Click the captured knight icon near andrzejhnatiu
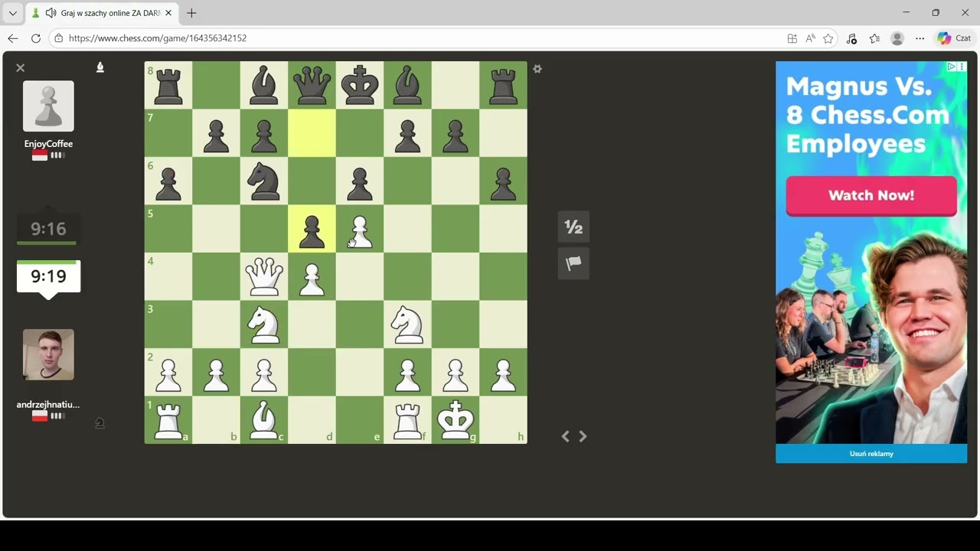Screen dimensions: 980x551 tap(100, 422)
